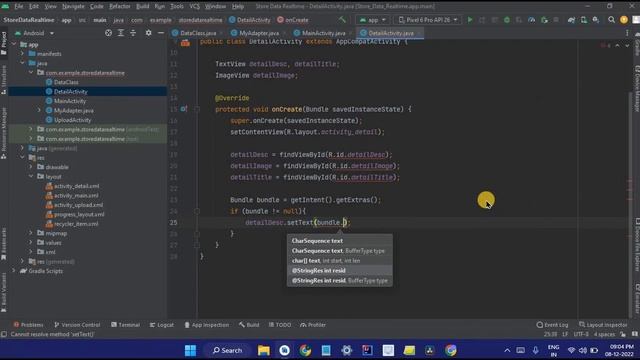This screenshot has height=360, width=640.
Task: Click the yellow user account avatar icon
Action: click(x=624, y=20)
